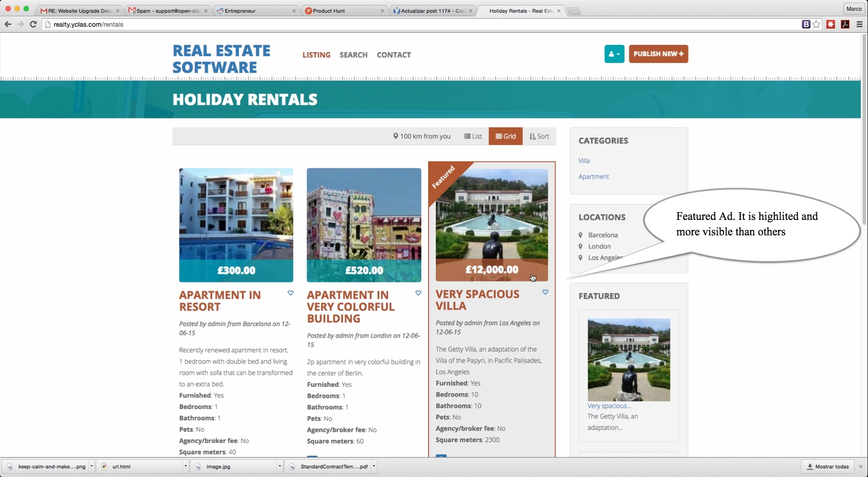Click the address bar URL field
Image resolution: width=868 pixels, height=477 pixels.
click(x=421, y=24)
